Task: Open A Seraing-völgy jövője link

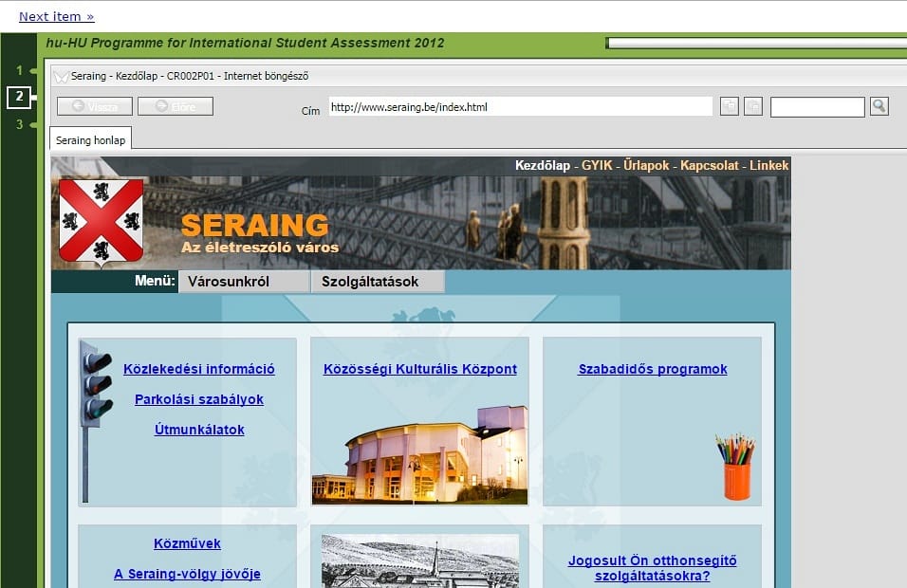Action: (x=188, y=574)
